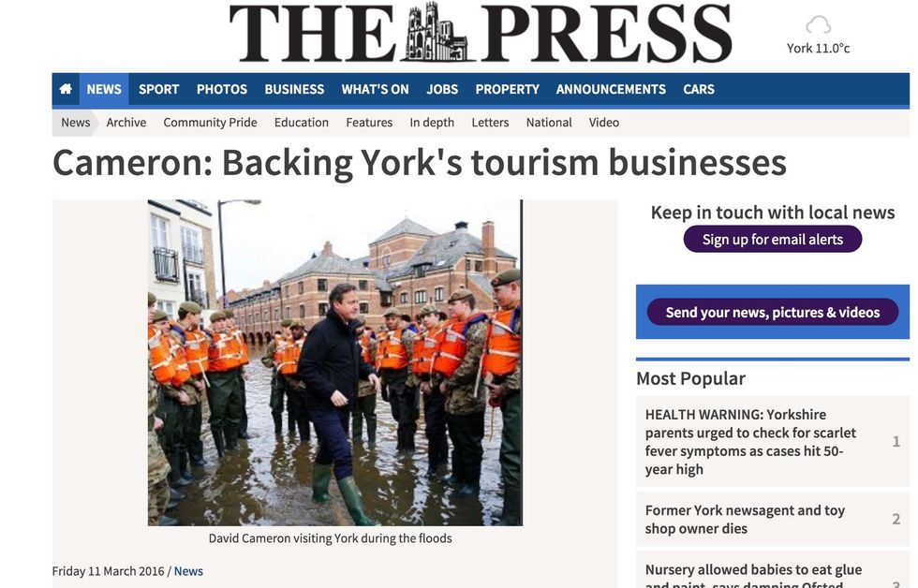Screen dimensions: 918x588
Task: Open the Announcements section
Action: click(611, 90)
